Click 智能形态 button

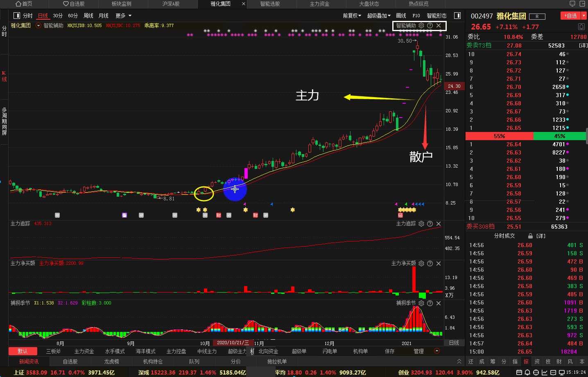[436, 16]
